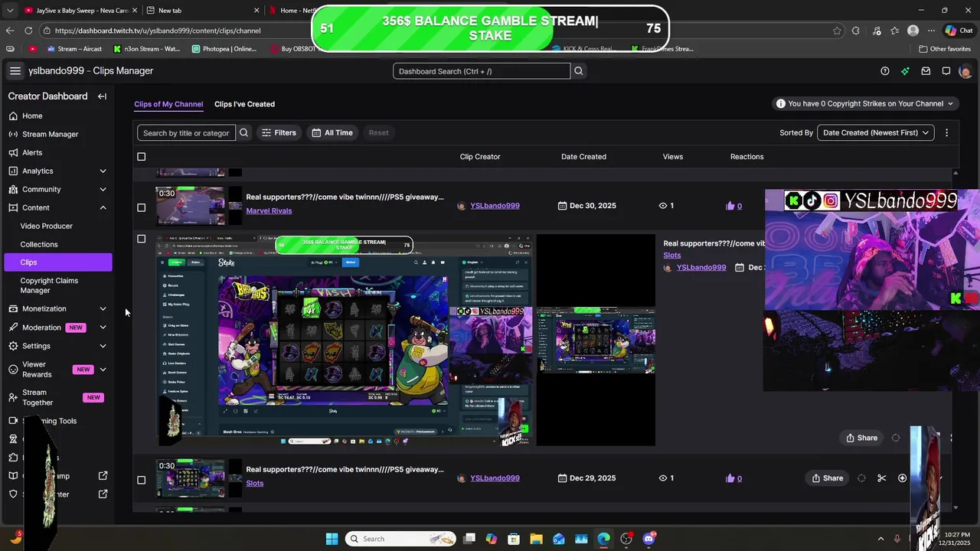
Task: Open Other favorites folder
Action: pyautogui.click(x=945, y=49)
